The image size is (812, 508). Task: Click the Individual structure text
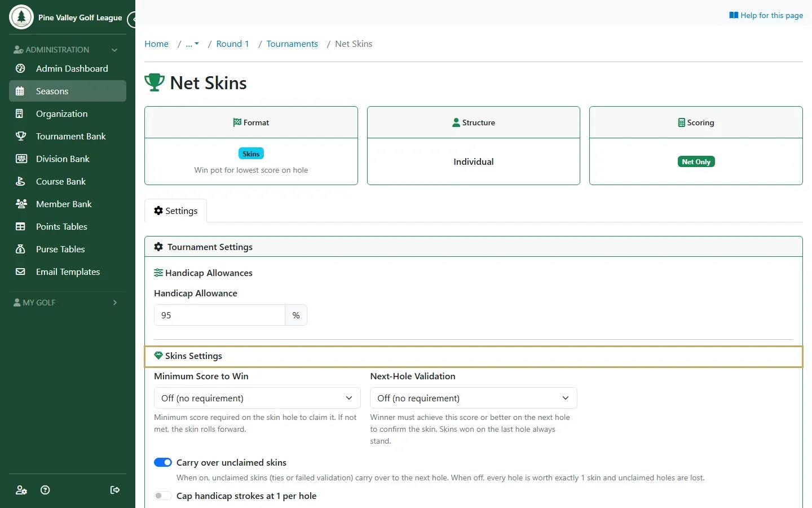474,161
